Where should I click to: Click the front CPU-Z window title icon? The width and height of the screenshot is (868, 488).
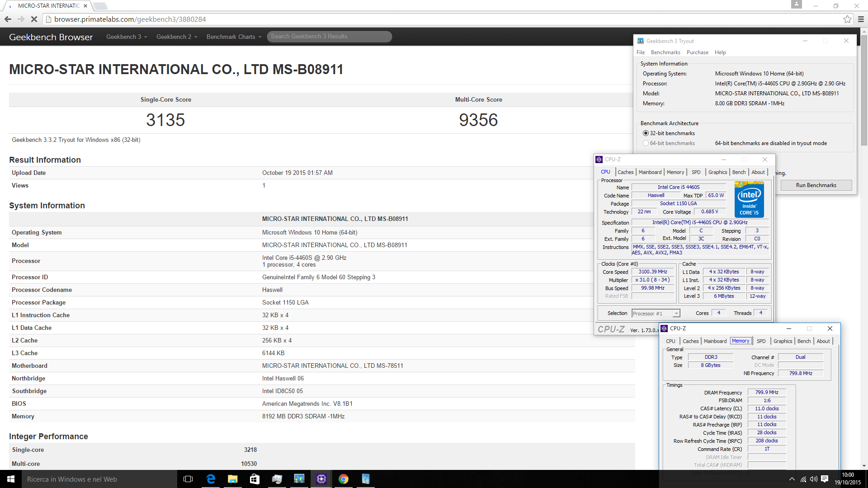664,328
